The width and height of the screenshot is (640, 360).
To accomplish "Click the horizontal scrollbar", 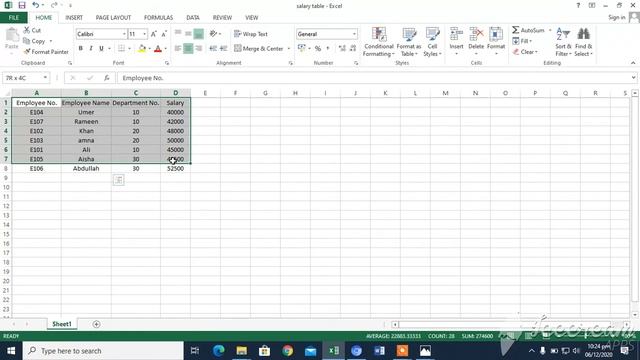I will (510, 324).
